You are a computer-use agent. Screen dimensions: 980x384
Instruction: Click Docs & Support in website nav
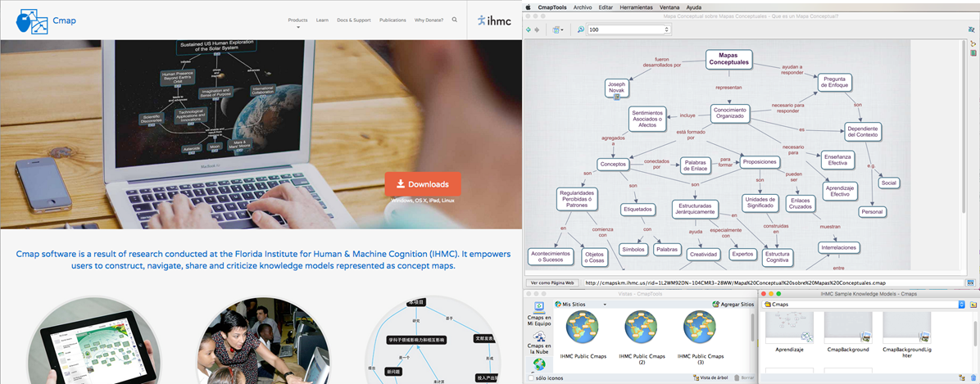click(x=354, y=20)
